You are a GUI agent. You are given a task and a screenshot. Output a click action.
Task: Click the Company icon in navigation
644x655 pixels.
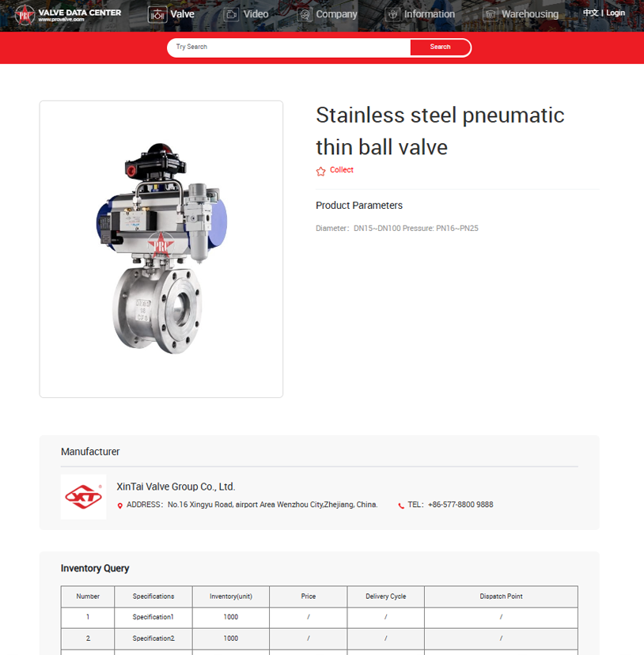coord(305,14)
